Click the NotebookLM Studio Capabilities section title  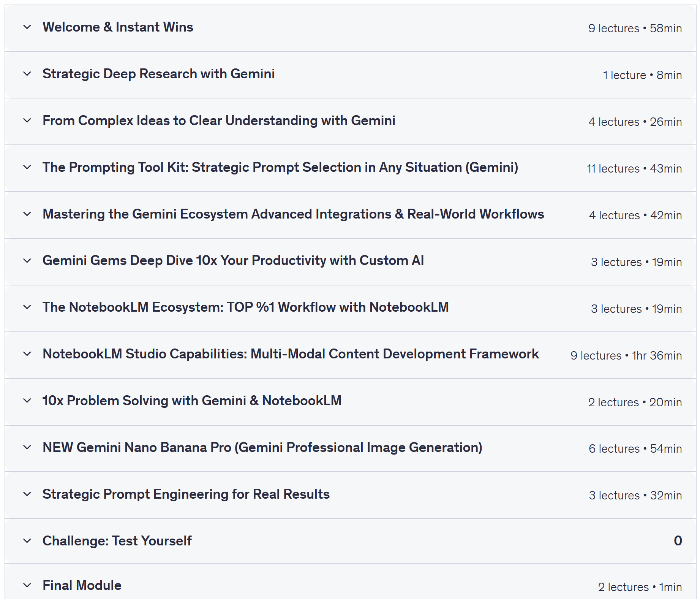point(291,354)
